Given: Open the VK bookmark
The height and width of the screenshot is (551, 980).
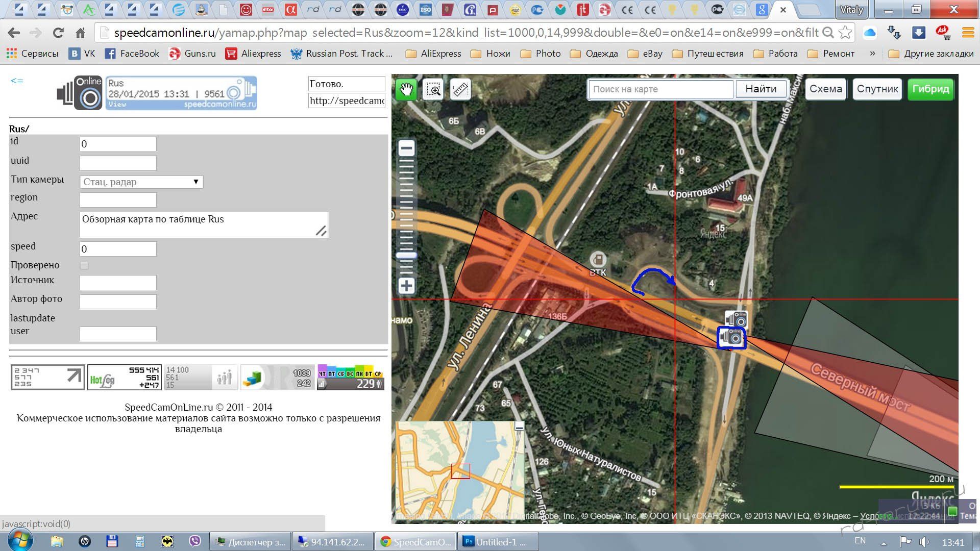Looking at the screenshot, I should coord(82,54).
